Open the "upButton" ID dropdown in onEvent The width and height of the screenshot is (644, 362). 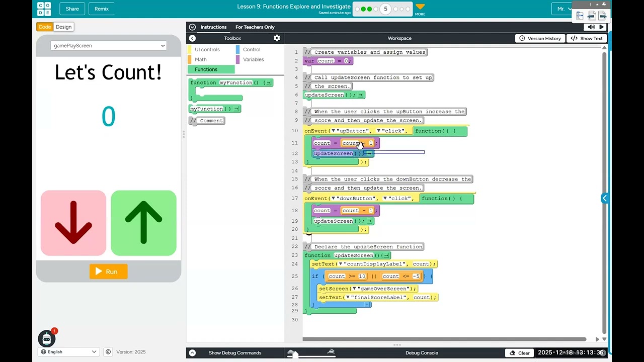pyautogui.click(x=333, y=131)
